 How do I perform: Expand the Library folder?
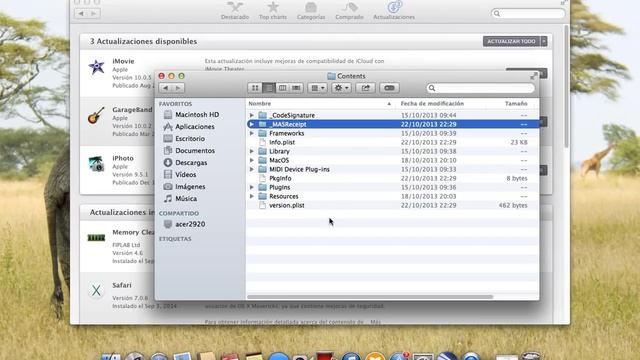[x=252, y=151]
